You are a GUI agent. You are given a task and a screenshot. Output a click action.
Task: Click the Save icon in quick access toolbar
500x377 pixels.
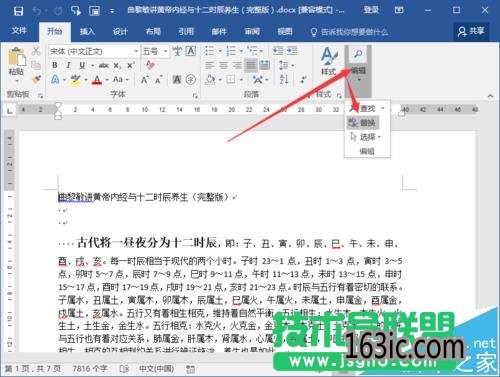18,11
